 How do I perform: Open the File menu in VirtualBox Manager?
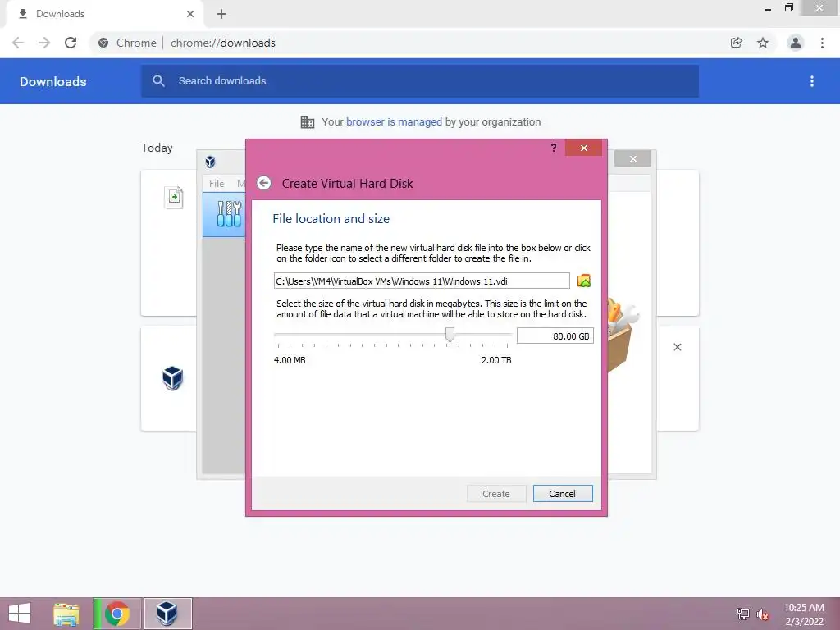217,183
